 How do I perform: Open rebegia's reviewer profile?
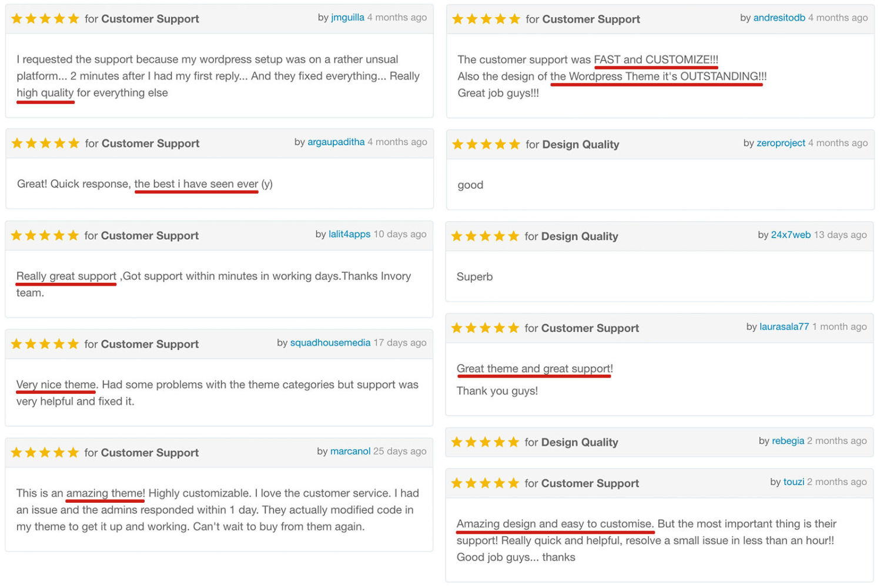pyautogui.click(x=788, y=441)
